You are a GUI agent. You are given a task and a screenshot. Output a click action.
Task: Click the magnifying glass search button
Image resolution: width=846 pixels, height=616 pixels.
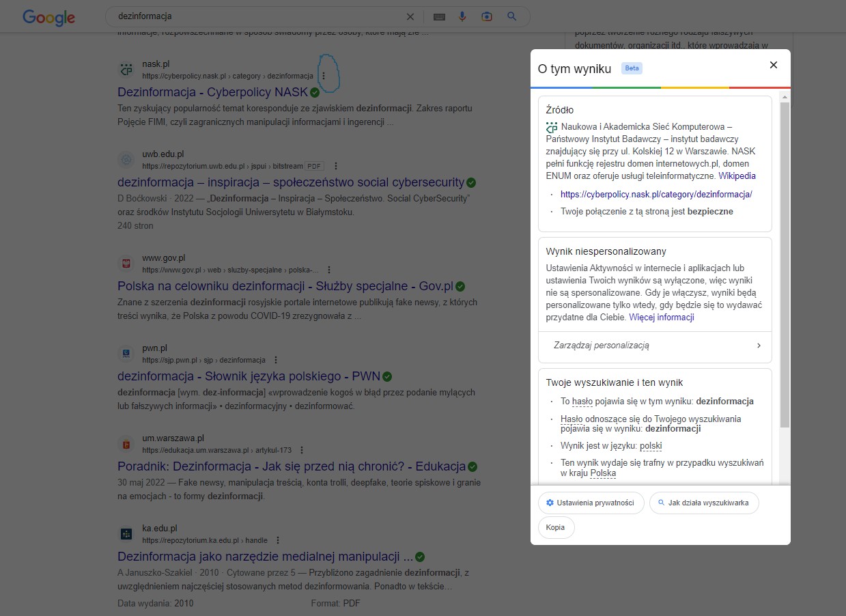click(x=511, y=16)
